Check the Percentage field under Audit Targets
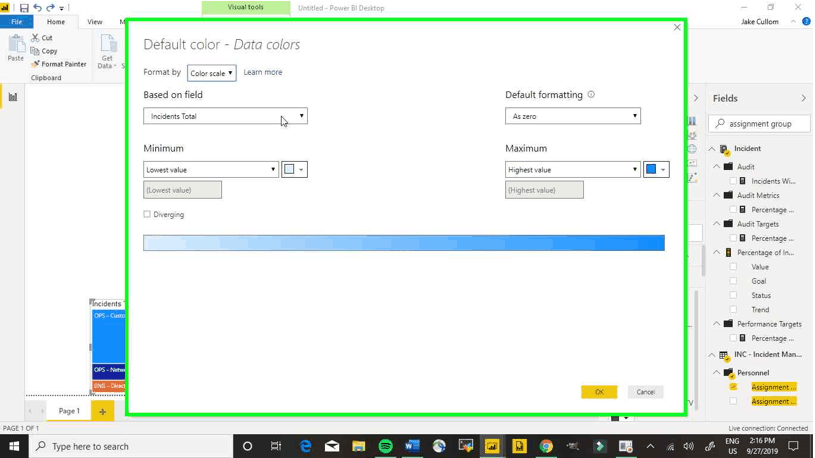Screen dimensions: 815x458 pos(733,238)
